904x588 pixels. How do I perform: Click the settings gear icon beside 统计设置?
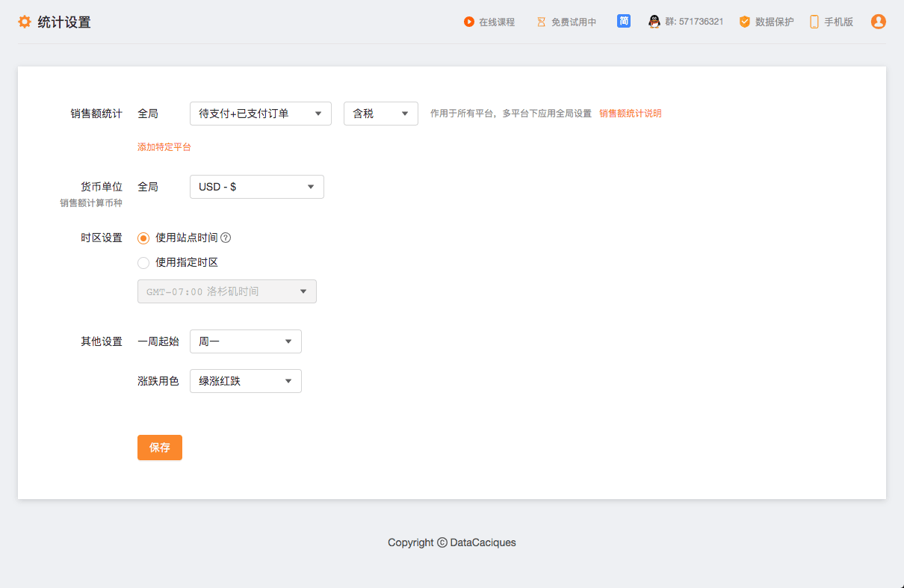point(25,22)
